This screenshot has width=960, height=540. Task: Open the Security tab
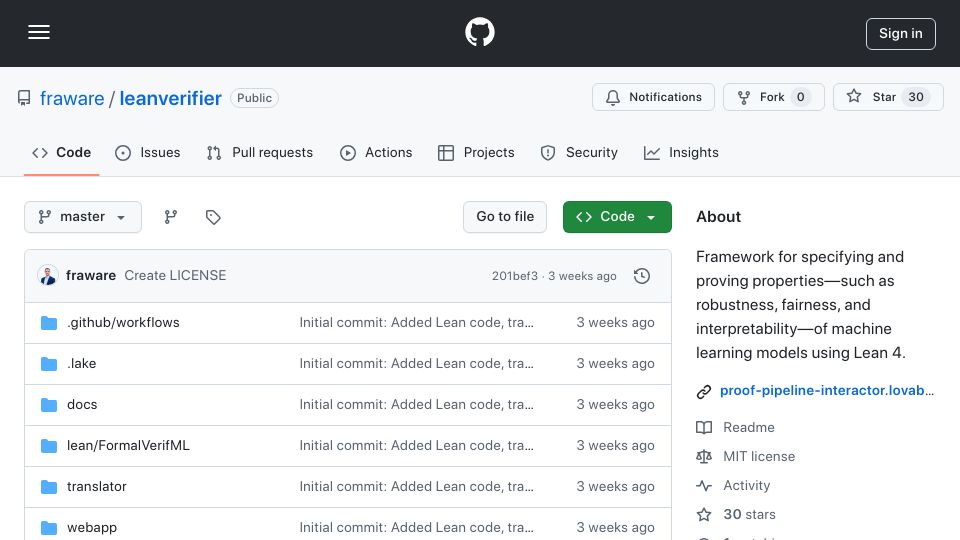pyautogui.click(x=579, y=152)
